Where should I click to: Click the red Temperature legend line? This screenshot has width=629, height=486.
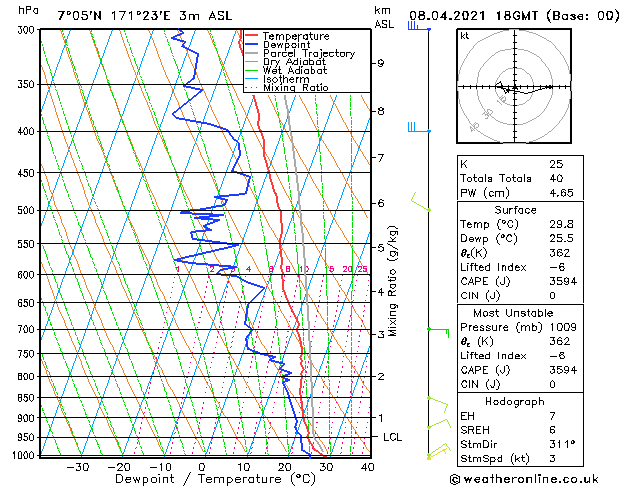pos(251,36)
